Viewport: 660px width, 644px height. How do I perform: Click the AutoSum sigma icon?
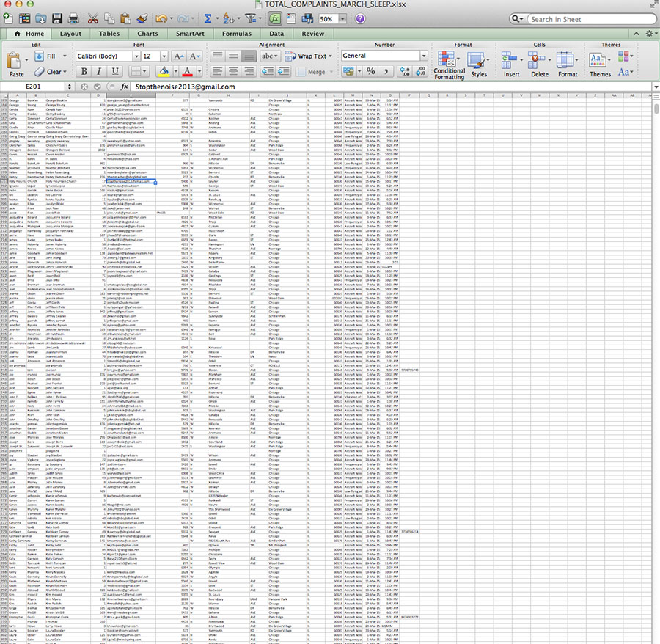208,18
